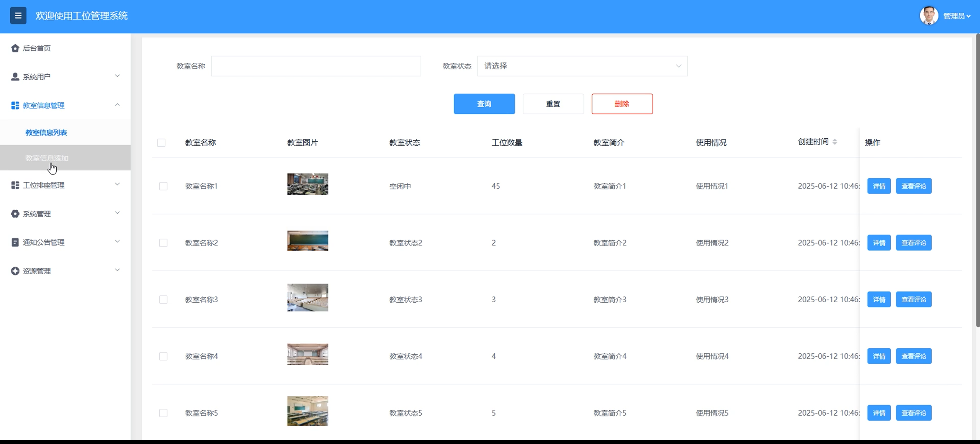Click the gear icon beside 系统管理
The height and width of the screenshot is (444, 980).
tap(15, 214)
